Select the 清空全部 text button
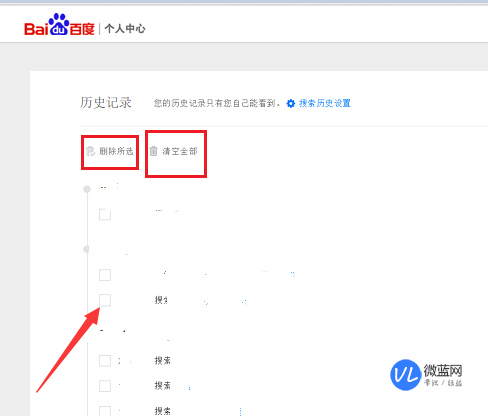Image resolution: width=488 pixels, height=416 pixels. coord(180,151)
